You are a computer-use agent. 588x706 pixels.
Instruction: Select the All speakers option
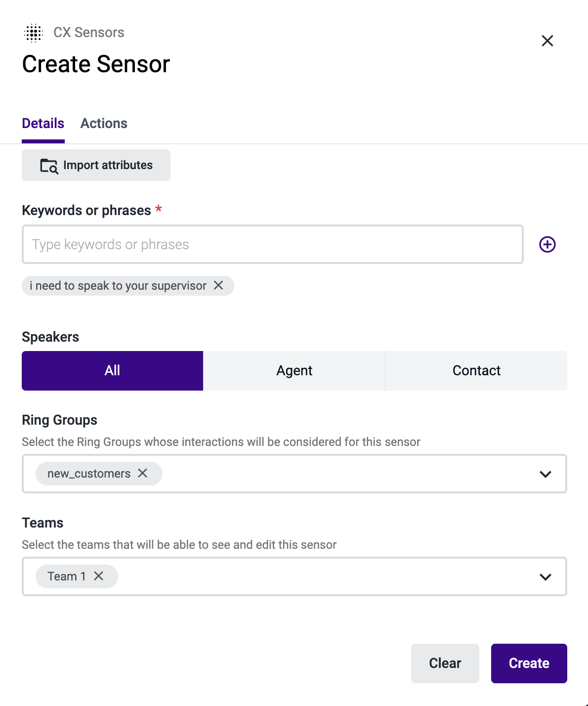[x=113, y=371]
